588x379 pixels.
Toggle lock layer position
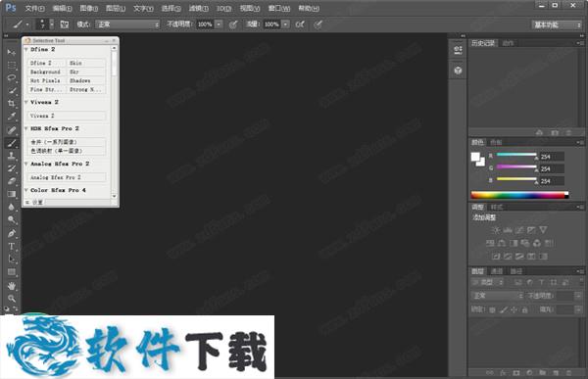514,309
